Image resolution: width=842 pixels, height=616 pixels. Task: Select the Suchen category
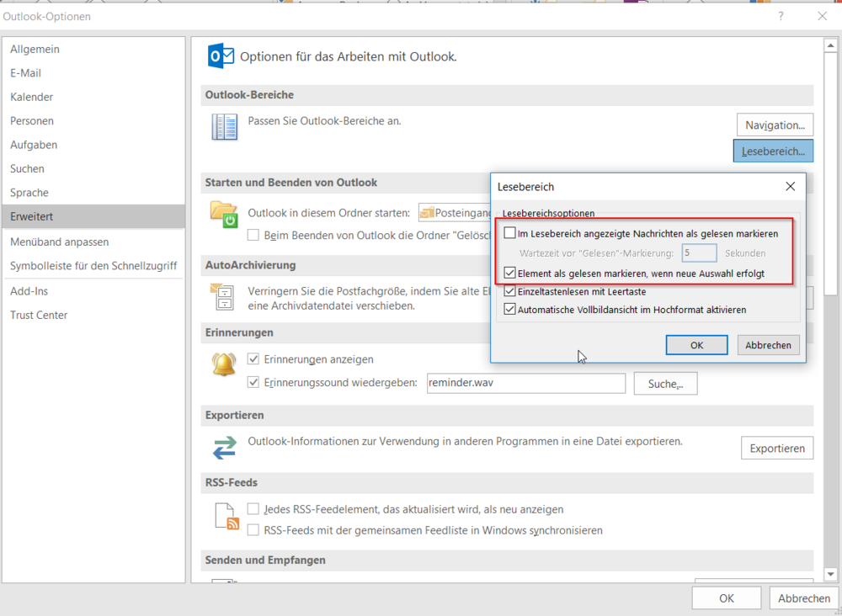pyautogui.click(x=93, y=168)
